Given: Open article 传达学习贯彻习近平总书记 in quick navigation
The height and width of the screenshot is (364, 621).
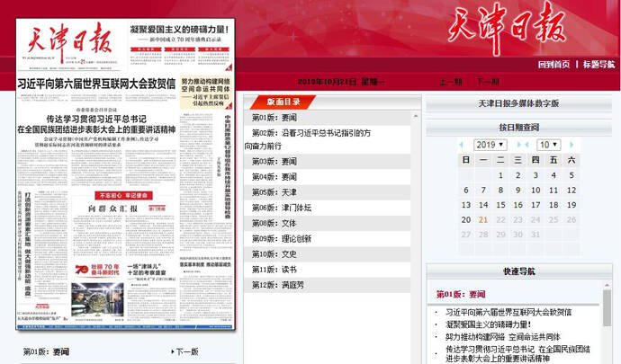Looking at the screenshot, I should coord(517,354).
